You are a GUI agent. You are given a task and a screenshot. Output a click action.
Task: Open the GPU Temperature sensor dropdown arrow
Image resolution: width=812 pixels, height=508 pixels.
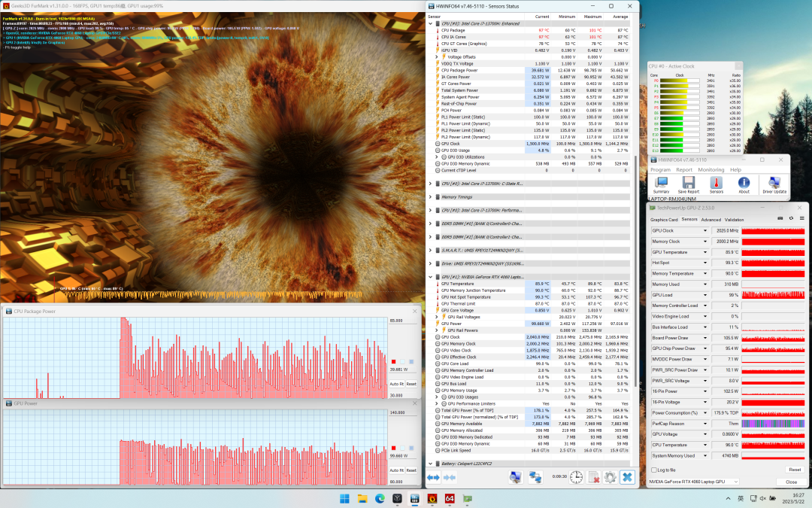pyautogui.click(x=705, y=251)
